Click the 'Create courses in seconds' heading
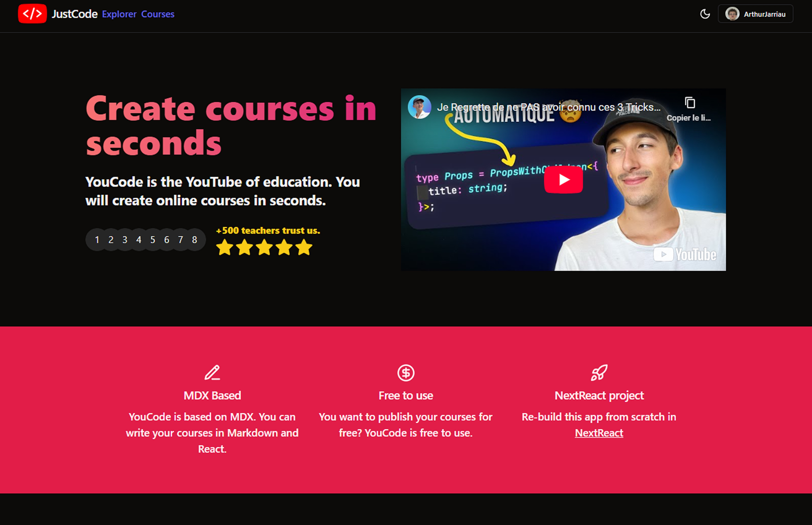Image resolution: width=812 pixels, height=525 pixels. tap(231, 125)
